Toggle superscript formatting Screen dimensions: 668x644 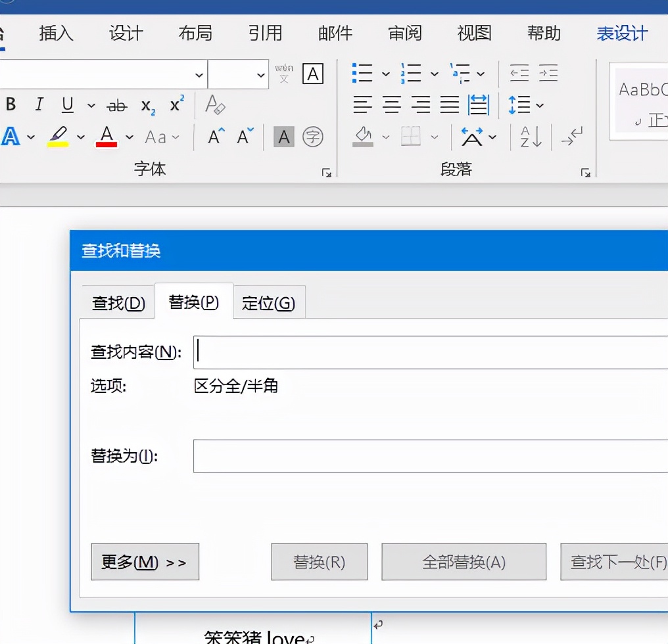coord(176,104)
